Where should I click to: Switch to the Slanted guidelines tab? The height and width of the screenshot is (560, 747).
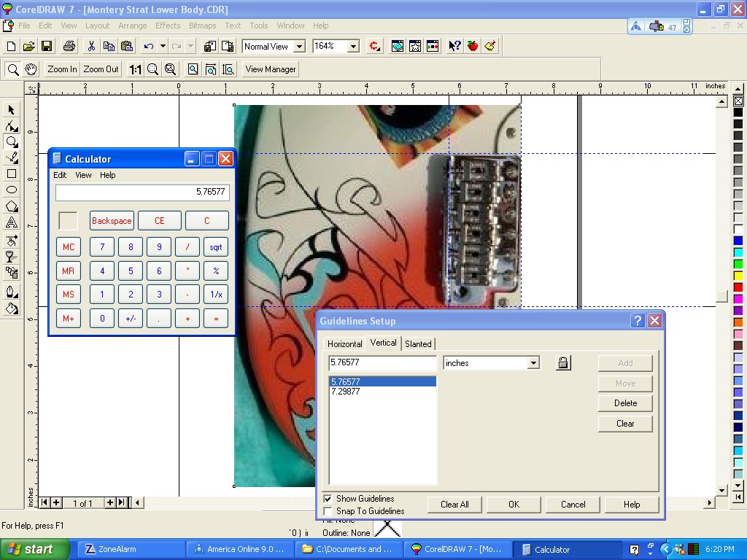coord(418,344)
